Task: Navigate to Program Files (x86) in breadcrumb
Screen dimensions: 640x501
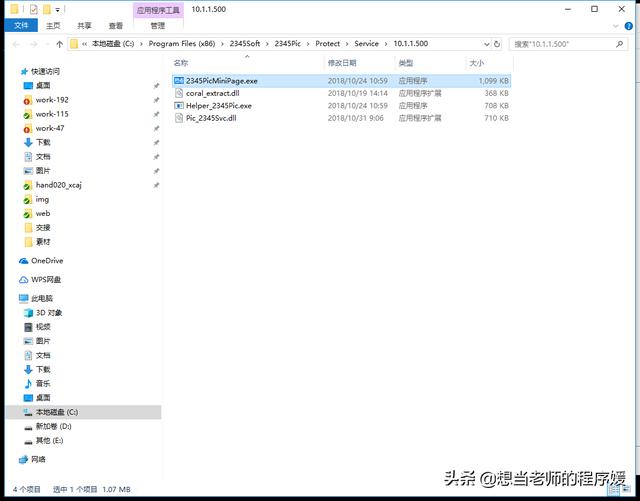Action: coord(182,44)
